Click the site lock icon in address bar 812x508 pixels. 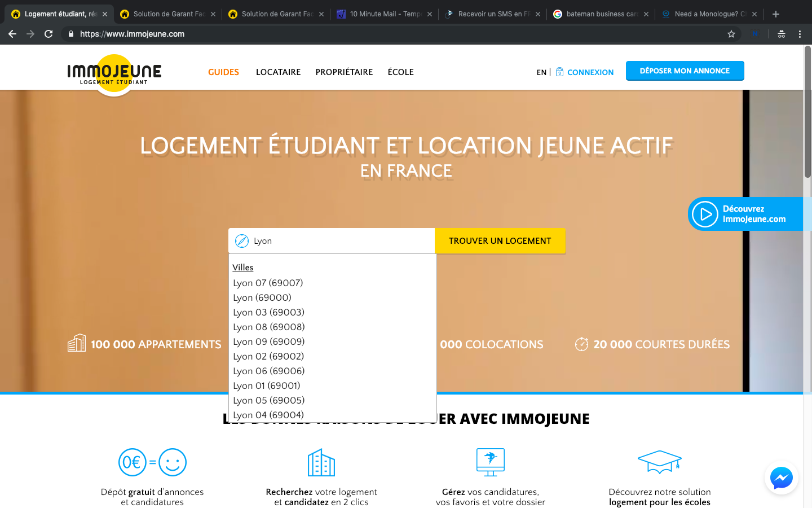[70, 34]
